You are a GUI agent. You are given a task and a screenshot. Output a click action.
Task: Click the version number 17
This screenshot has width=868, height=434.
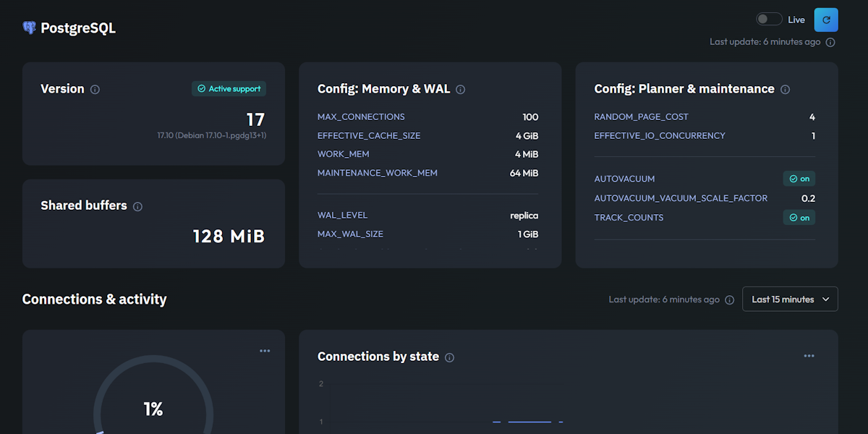click(255, 119)
